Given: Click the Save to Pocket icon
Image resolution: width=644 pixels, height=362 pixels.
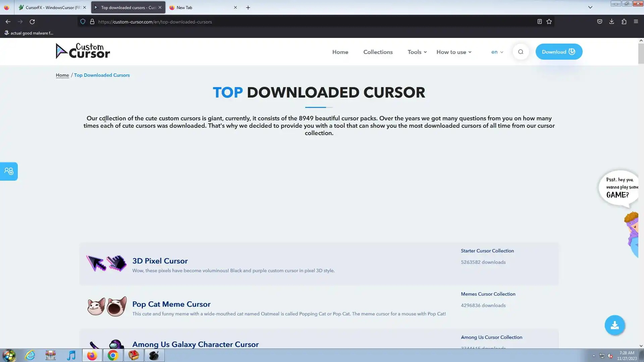Looking at the screenshot, I should [x=599, y=22].
